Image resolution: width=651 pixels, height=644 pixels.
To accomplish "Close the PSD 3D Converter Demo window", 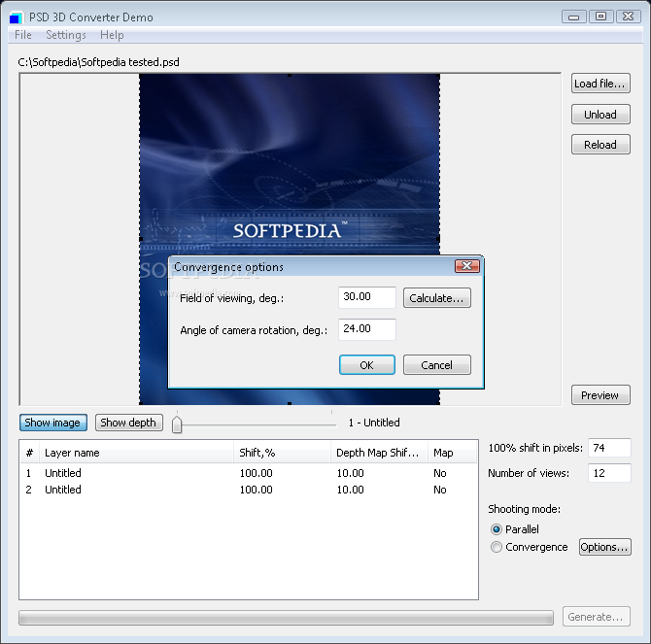I will (x=628, y=17).
